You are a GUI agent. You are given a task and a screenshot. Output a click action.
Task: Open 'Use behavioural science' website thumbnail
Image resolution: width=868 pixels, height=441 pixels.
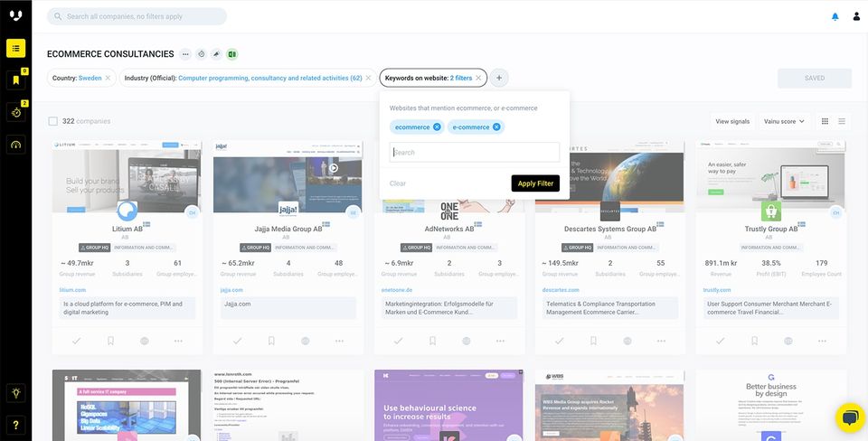pos(449,406)
